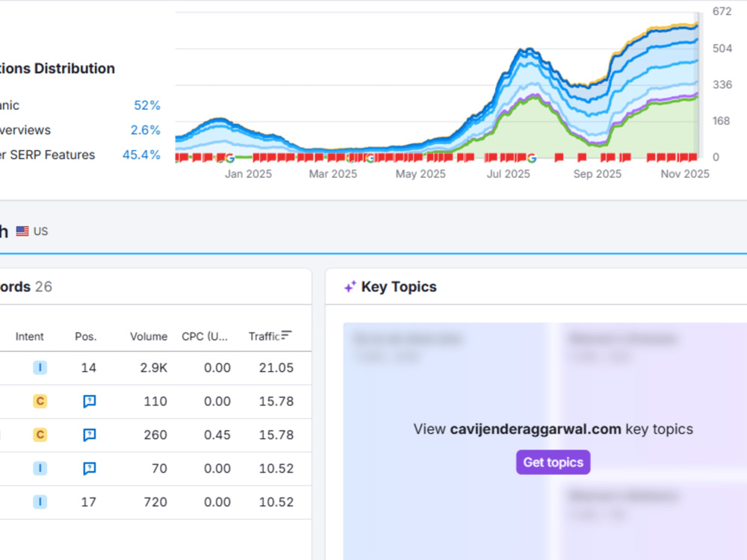Click traffic value 21.05
Image resolution: width=747 pixels, height=560 pixels.
click(x=276, y=367)
